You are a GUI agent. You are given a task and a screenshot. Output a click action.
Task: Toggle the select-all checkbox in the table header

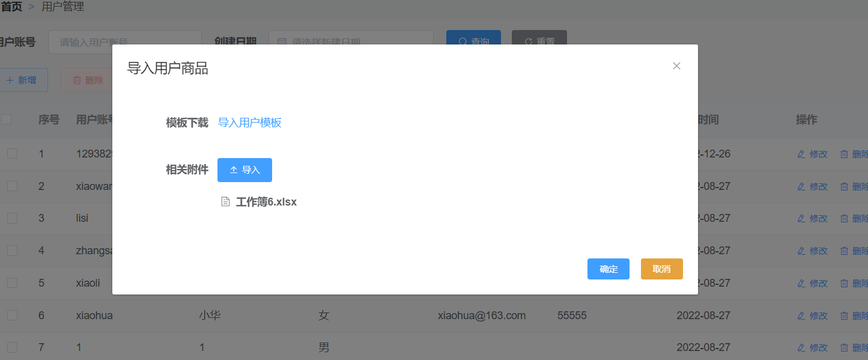coord(6,120)
